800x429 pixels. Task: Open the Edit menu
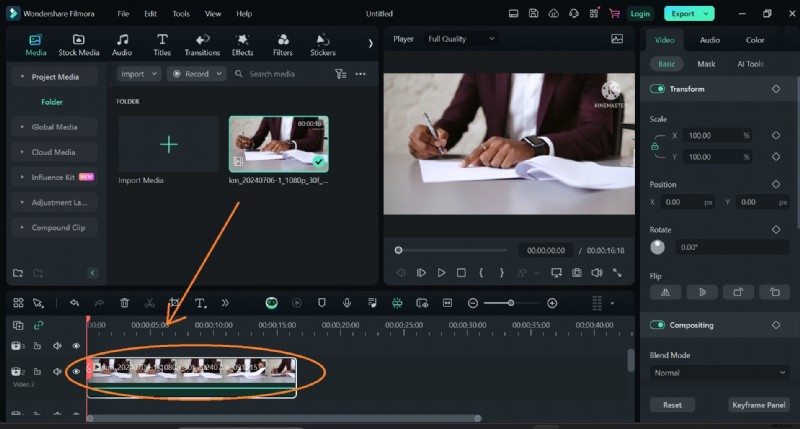point(150,14)
